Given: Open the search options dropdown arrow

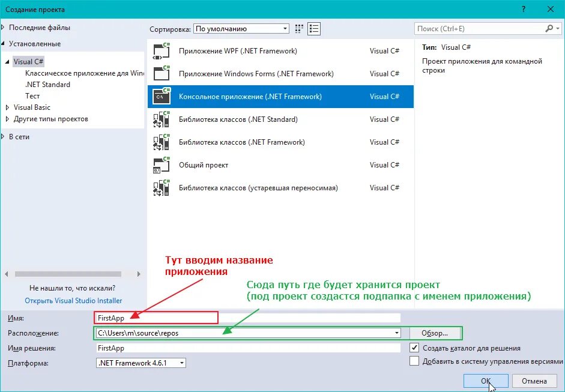Looking at the screenshot, I should click(558, 28).
